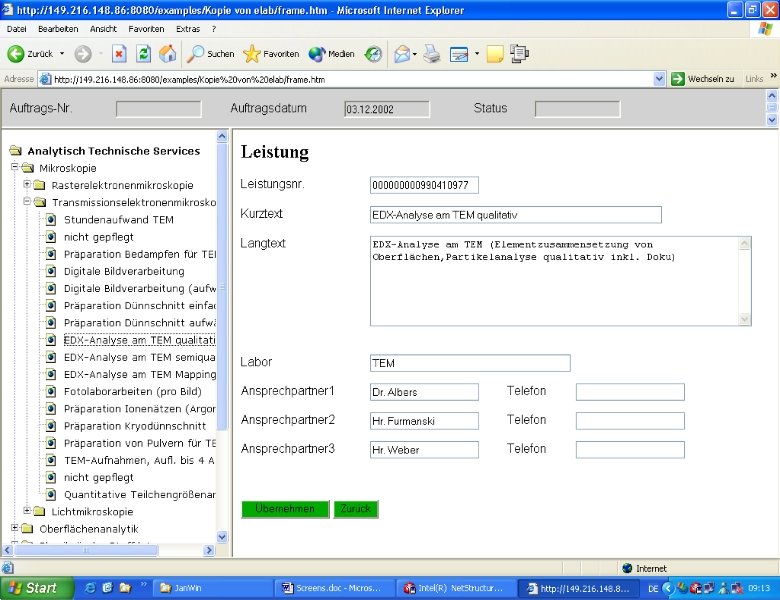Click the DE language indicator in tray

click(x=653, y=588)
